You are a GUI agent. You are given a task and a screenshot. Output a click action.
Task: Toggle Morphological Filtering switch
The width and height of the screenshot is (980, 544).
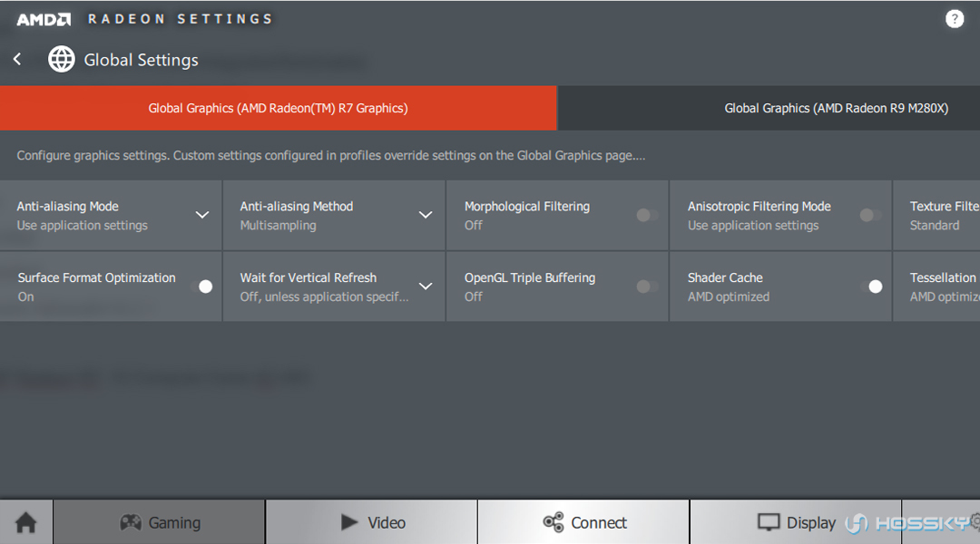(x=647, y=215)
